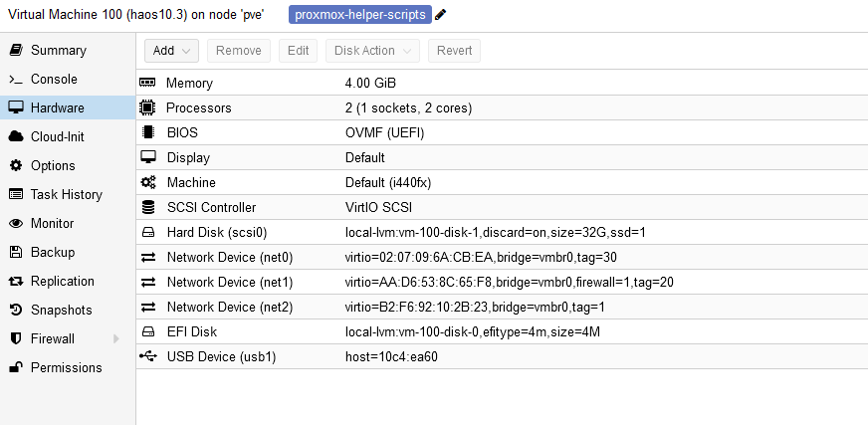Click the USB Device icon
Viewport: 868px width, 425px height.
(x=148, y=356)
